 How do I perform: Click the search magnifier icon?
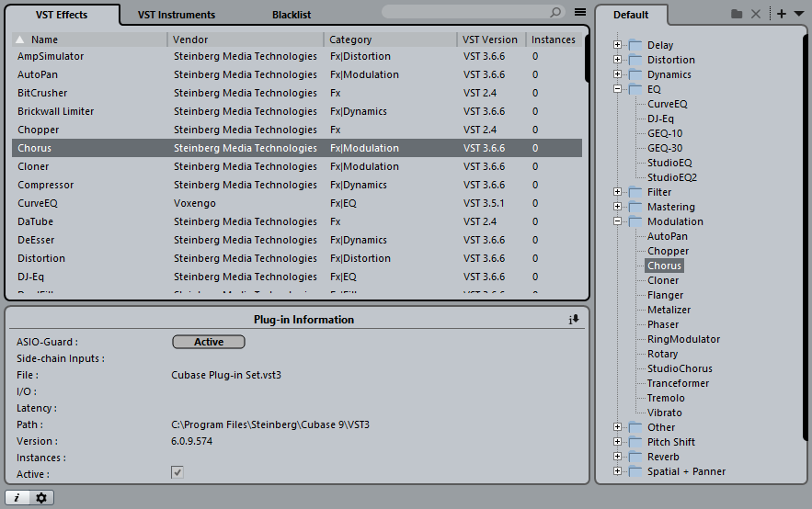[x=555, y=12]
